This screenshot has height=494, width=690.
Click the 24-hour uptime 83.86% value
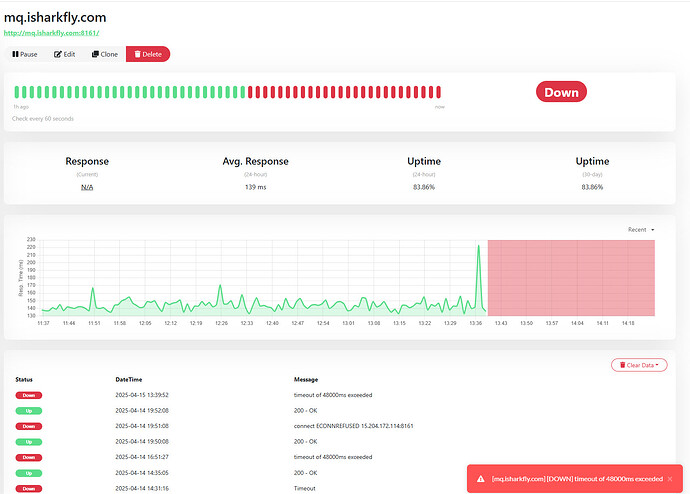click(424, 187)
